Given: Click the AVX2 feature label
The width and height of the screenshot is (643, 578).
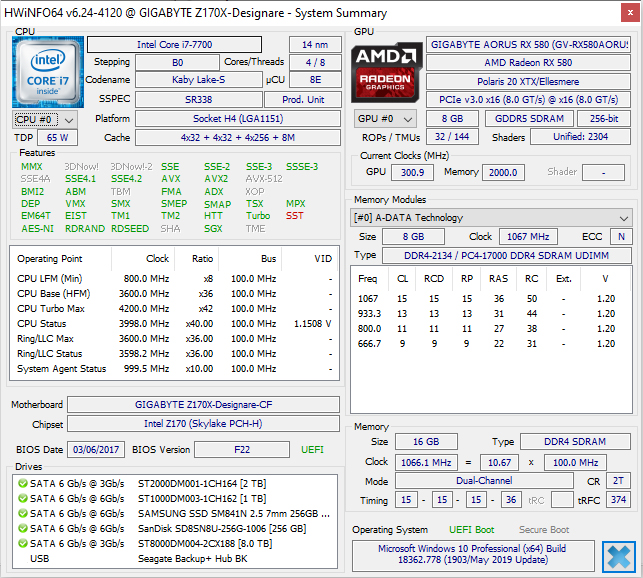Looking at the screenshot, I should pyautogui.click(x=216, y=179).
